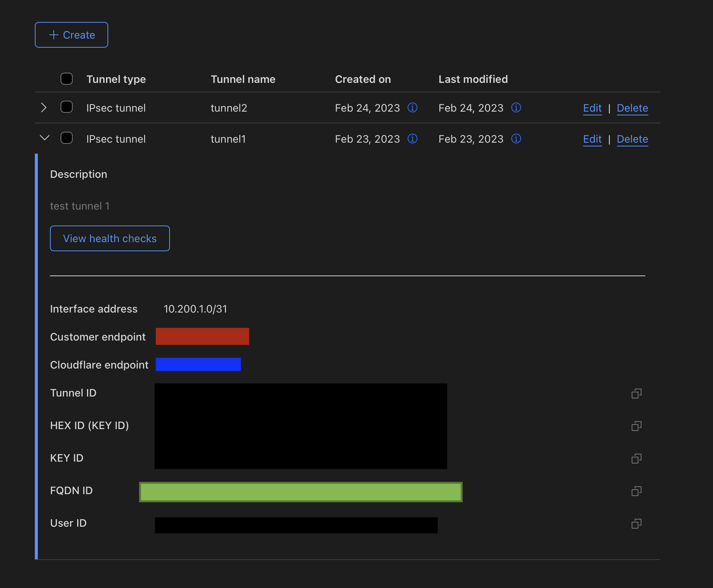Copy the Tunnel ID value
This screenshot has height=588, width=713.
coord(637,394)
